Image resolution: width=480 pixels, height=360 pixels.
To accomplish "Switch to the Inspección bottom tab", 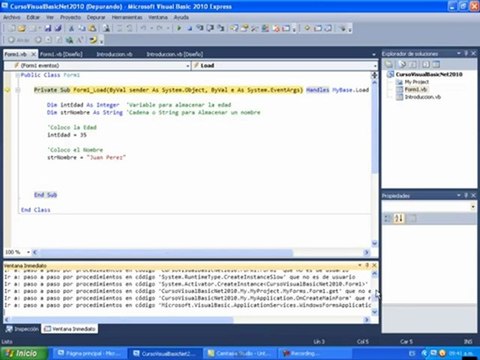I will tap(22, 329).
